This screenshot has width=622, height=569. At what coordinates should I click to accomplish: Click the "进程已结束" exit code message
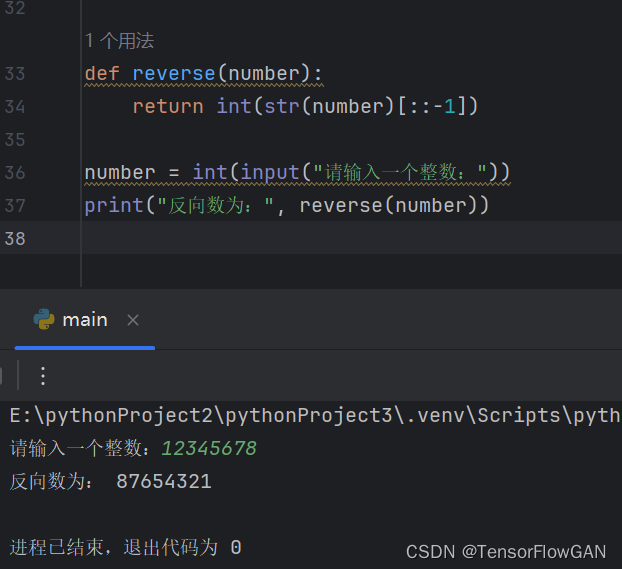tap(125, 548)
